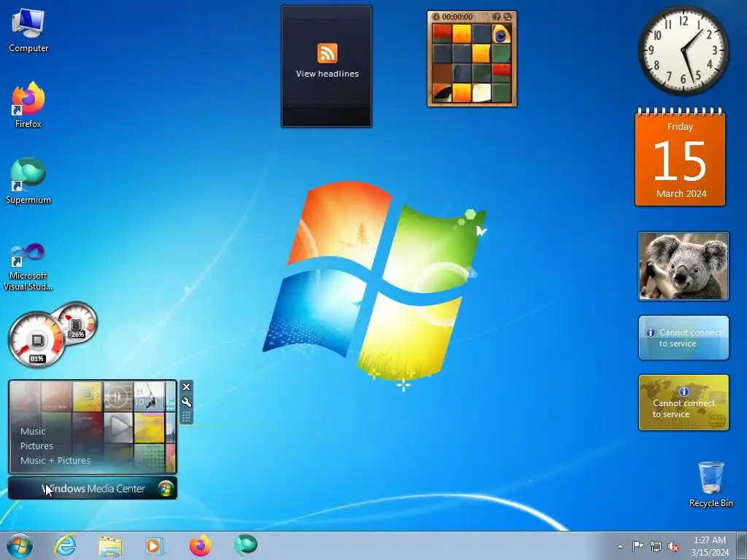Click the blue weather gadget Cannot connect message
747x560 pixels.
coord(689,338)
